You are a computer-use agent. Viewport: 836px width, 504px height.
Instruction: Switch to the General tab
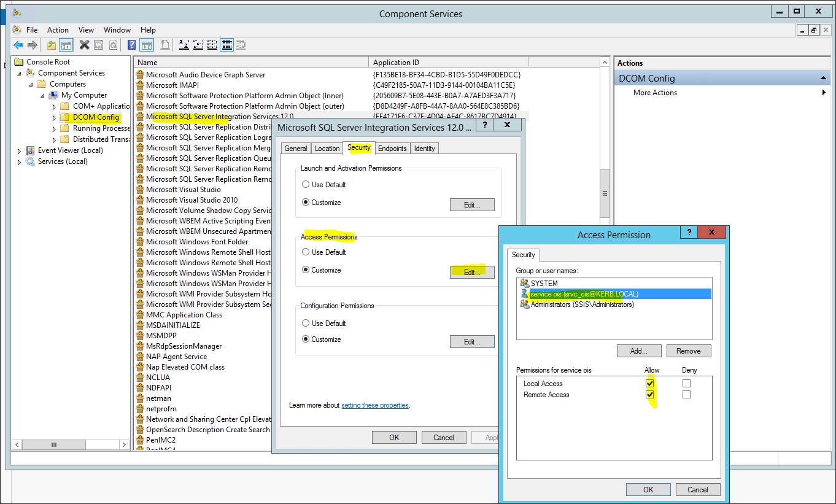[296, 149]
